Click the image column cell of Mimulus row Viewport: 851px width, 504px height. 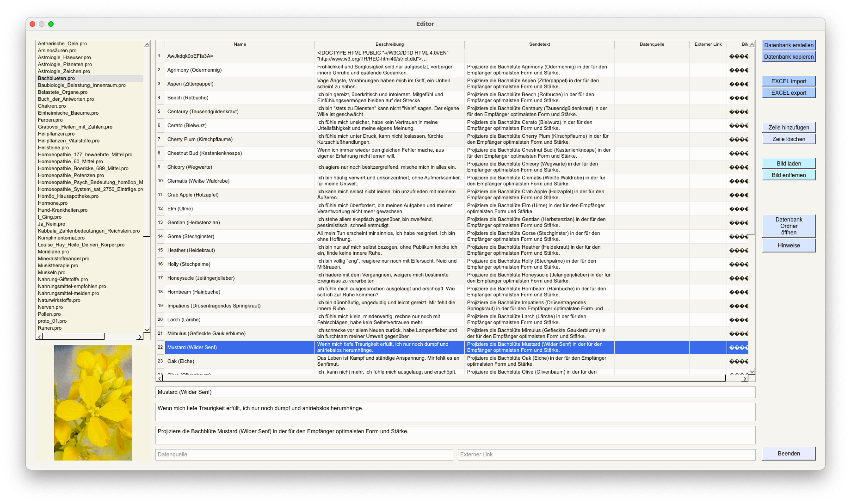coord(738,333)
